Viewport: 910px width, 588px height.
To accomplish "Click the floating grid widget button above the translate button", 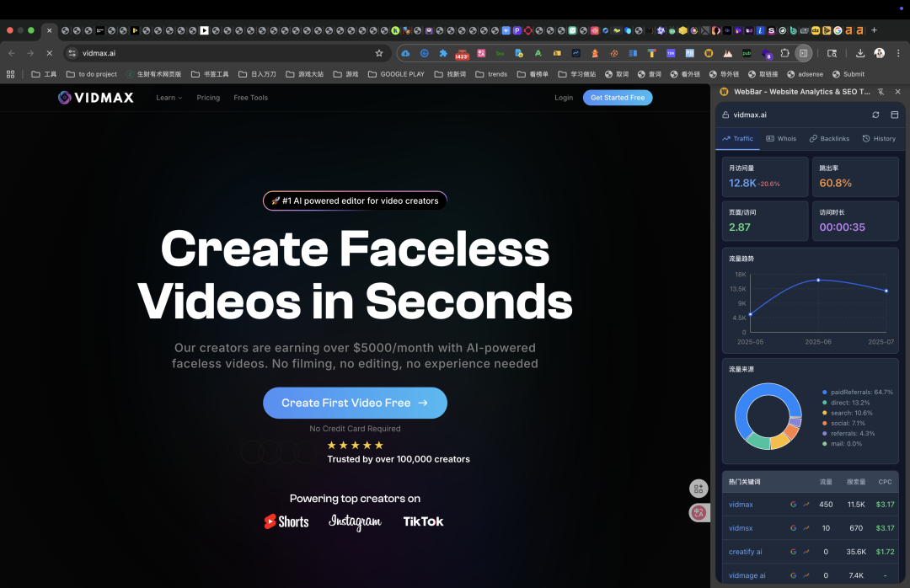I will pos(699,489).
